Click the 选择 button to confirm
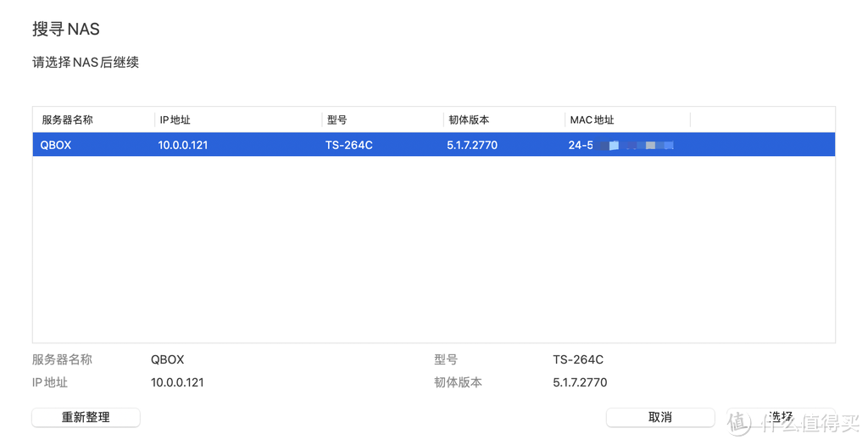Image resolution: width=868 pixels, height=445 pixels. pos(780,417)
